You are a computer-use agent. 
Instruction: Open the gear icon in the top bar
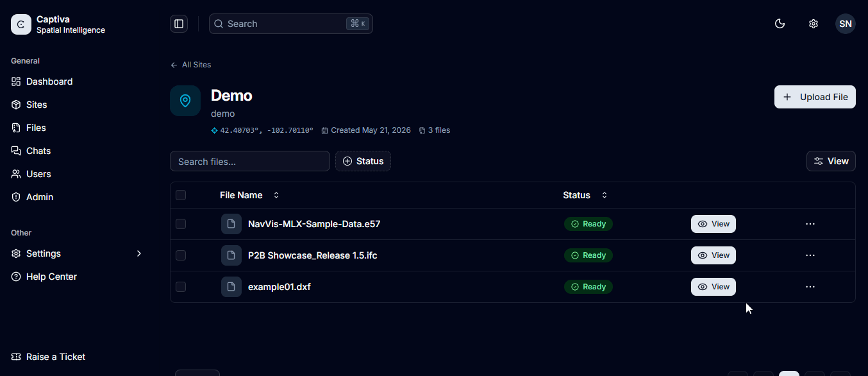pos(814,24)
